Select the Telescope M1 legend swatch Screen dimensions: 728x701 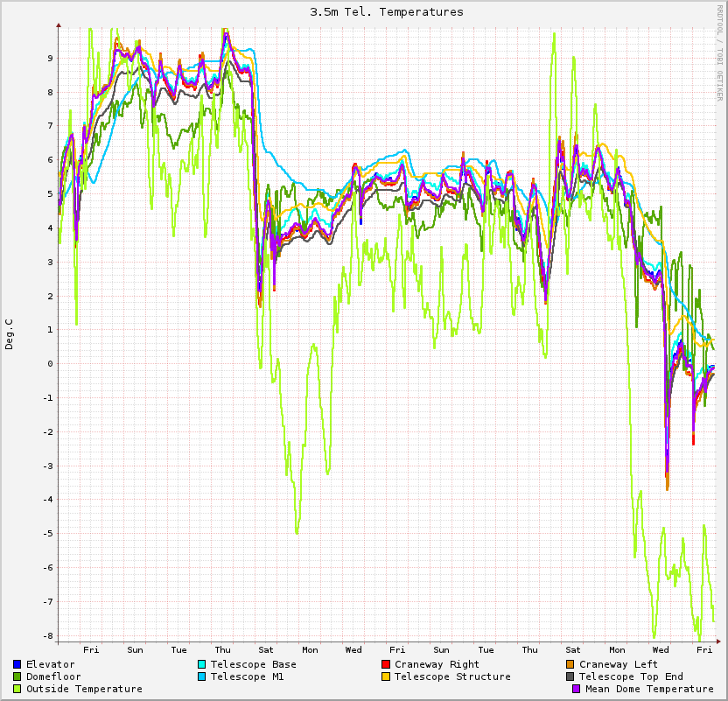[202, 676]
